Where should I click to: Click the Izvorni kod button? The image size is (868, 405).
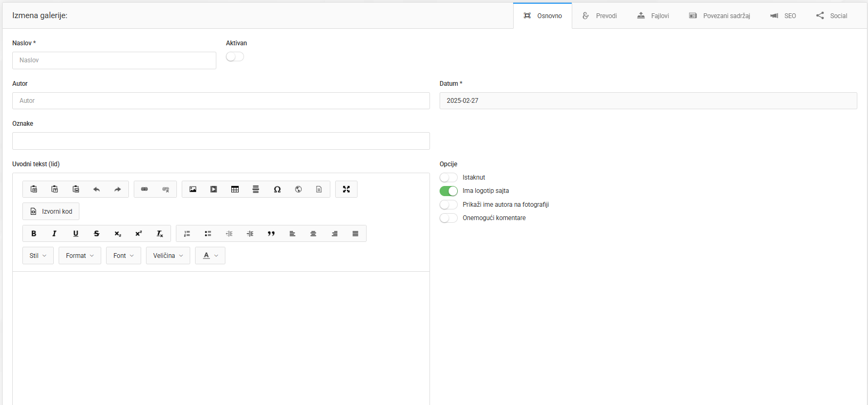[x=51, y=212]
